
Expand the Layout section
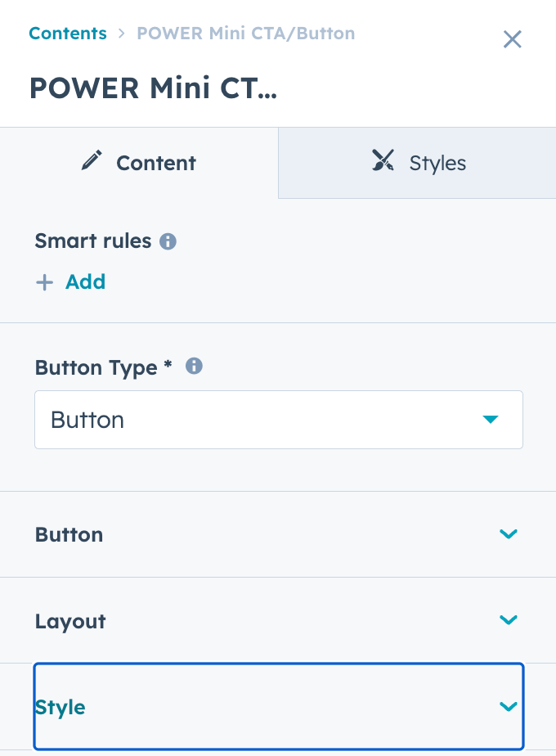tap(278, 620)
